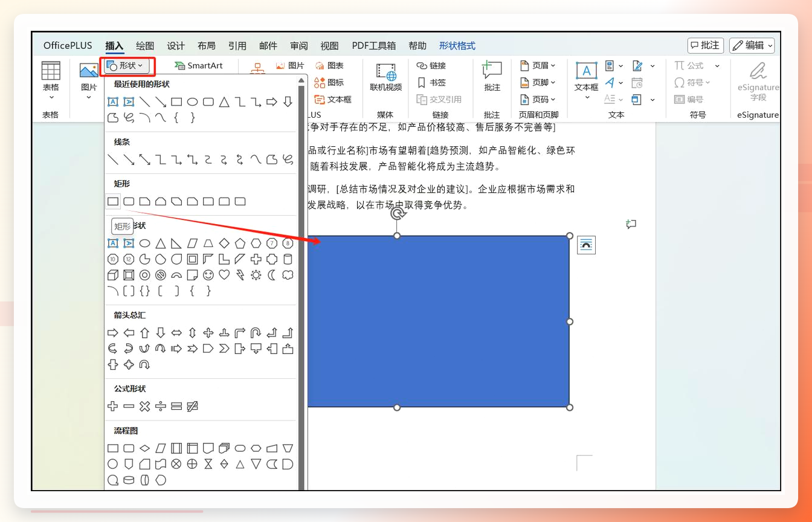This screenshot has height=522, width=812.
Task: Choose the cloud shape
Action: point(288,275)
